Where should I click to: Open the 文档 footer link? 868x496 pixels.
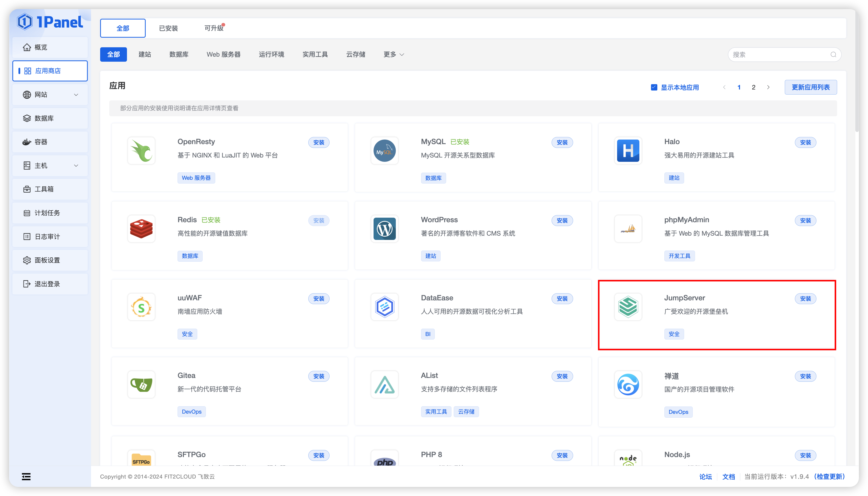pos(728,477)
